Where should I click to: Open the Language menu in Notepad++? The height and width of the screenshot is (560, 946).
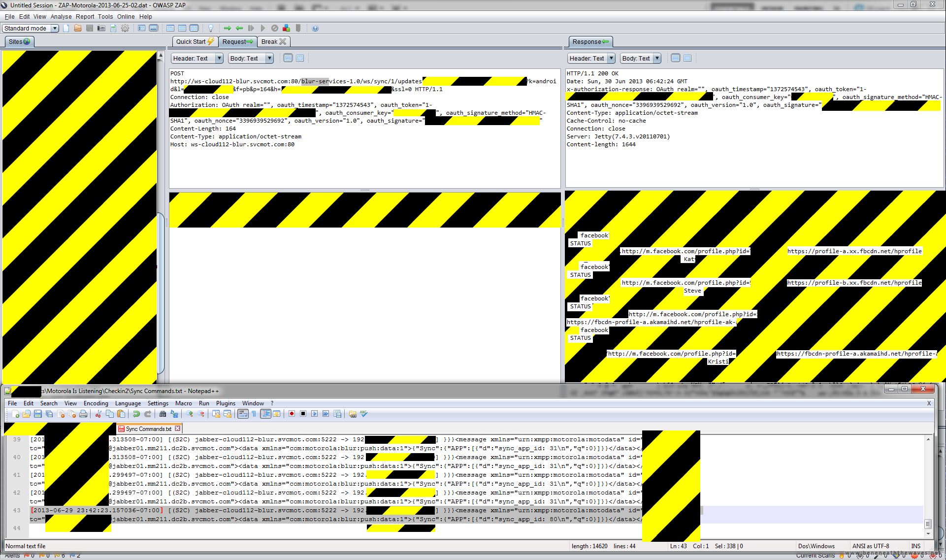coord(128,403)
